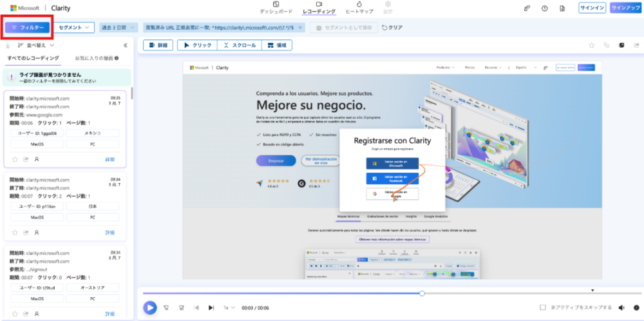Enable 非アクティブをスキップする checkbox
The width and height of the screenshot is (644, 321).
pos(542,307)
